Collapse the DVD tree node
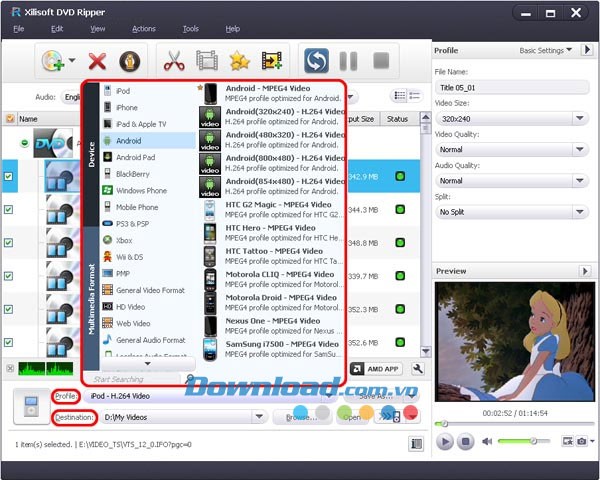This screenshot has width=600, height=480. [24, 143]
